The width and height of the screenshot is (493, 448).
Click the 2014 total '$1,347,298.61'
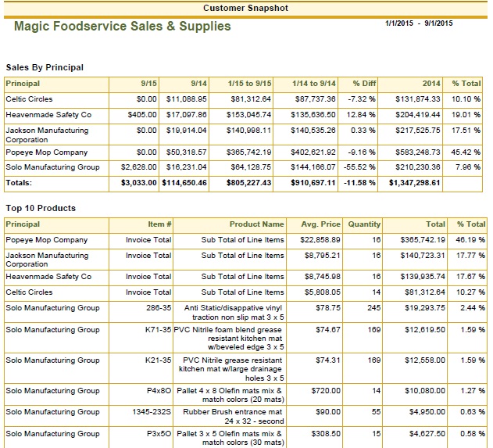[414, 183]
